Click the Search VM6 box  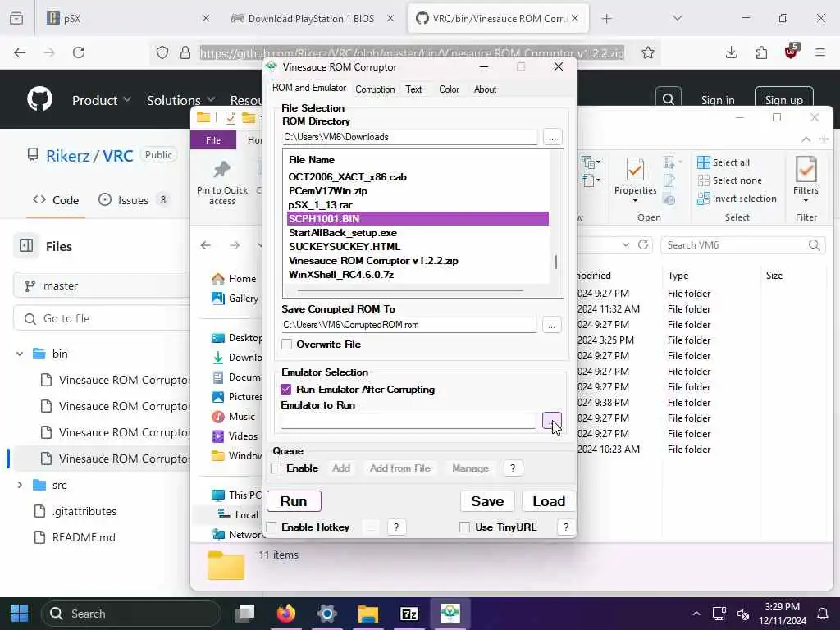pos(742,245)
